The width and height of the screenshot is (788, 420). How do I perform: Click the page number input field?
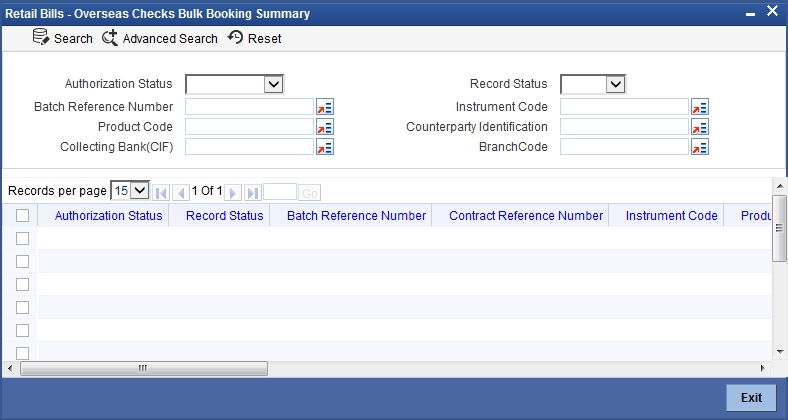[x=280, y=192]
